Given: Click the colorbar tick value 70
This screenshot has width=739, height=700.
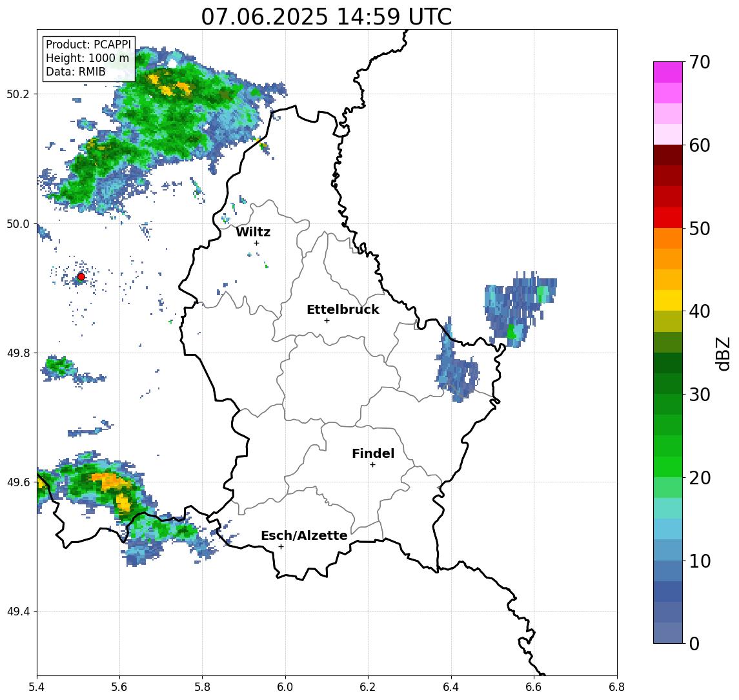Looking at the screenshot, I should [x=700, y=62].
